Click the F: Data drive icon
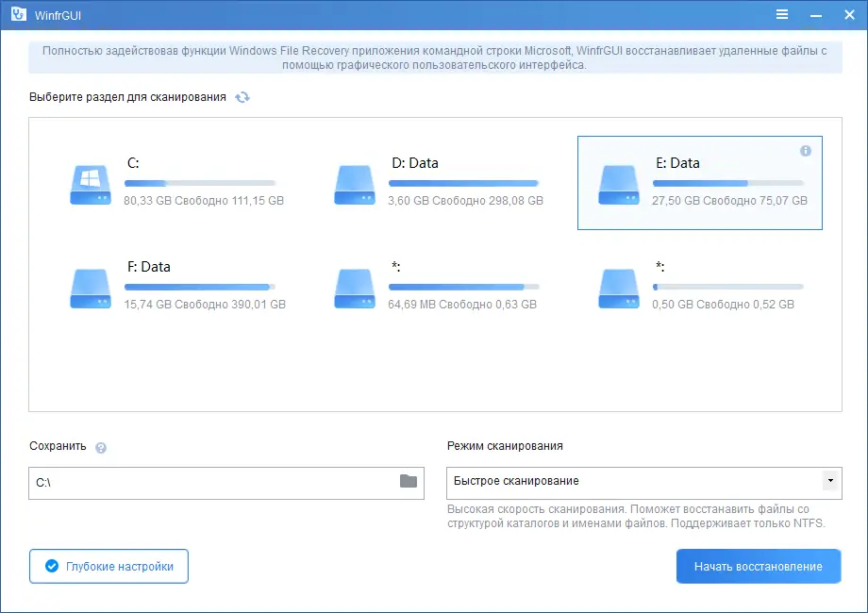Image resolution: width=868 pixels, height=613 pixels. pos(91,289)
